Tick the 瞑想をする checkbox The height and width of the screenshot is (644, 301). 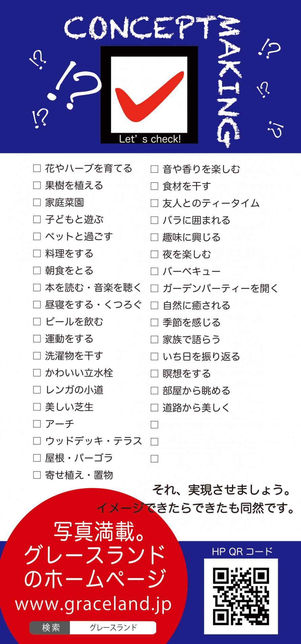tap(154, 373)
